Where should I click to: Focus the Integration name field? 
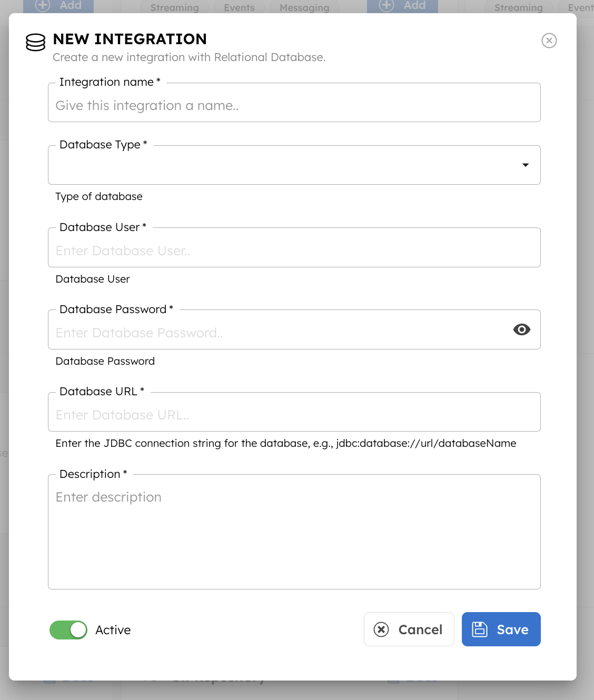[294, 106]
